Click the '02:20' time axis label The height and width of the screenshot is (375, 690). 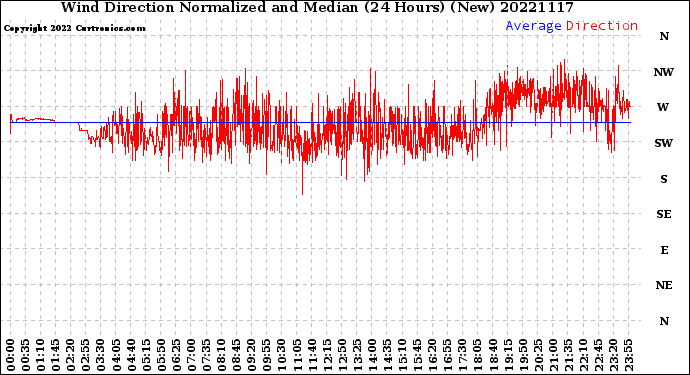(71, 355)
